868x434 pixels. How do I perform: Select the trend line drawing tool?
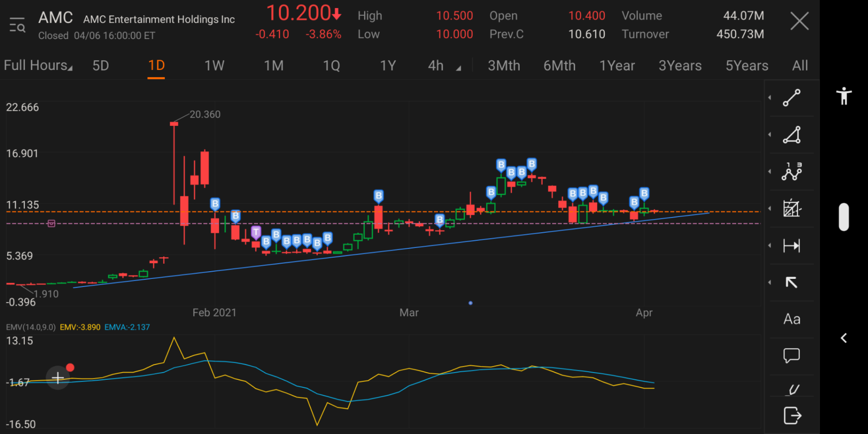(x=792, y=98)
